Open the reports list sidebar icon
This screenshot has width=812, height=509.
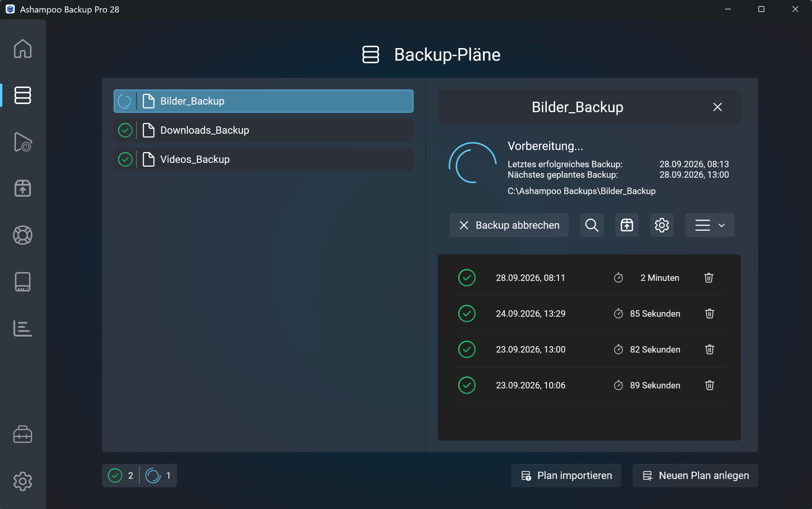click(x=22, y=328)
